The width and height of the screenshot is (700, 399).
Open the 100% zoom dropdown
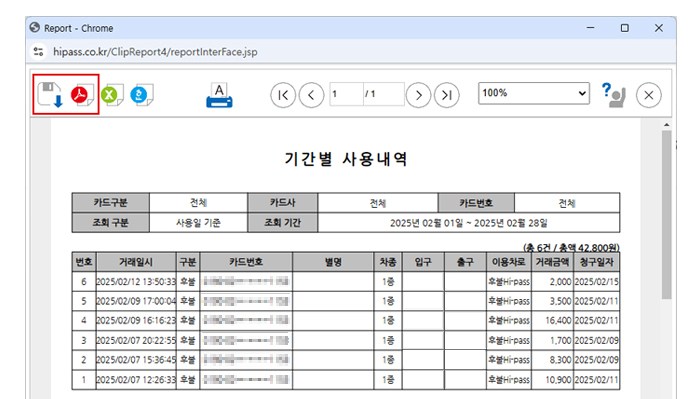pyautogui.click(x=533, y=93)
